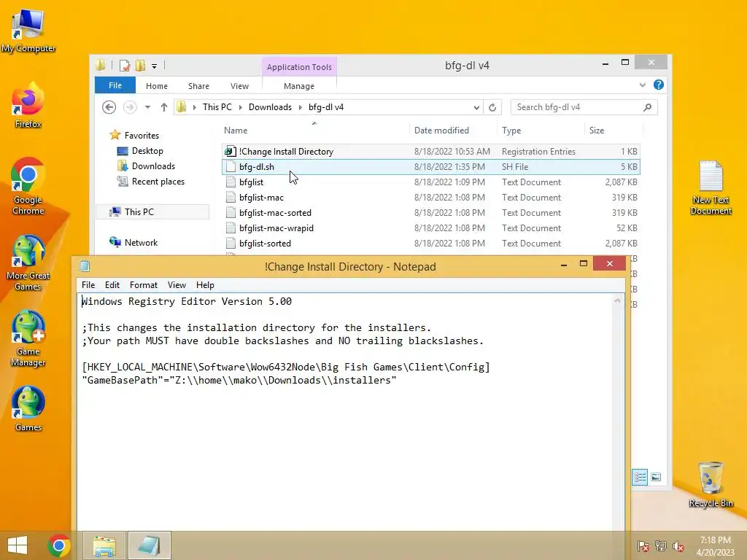Select the bfglist-mac-wrapid file

click(431, 227)
